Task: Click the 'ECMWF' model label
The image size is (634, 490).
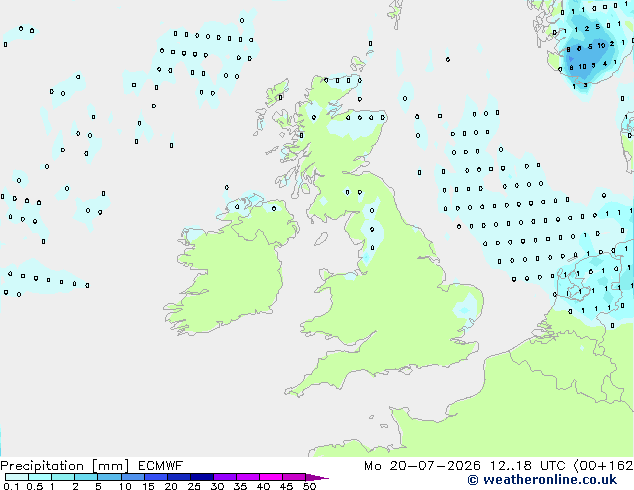Action: pyautogui.click(x=160, y=466)
